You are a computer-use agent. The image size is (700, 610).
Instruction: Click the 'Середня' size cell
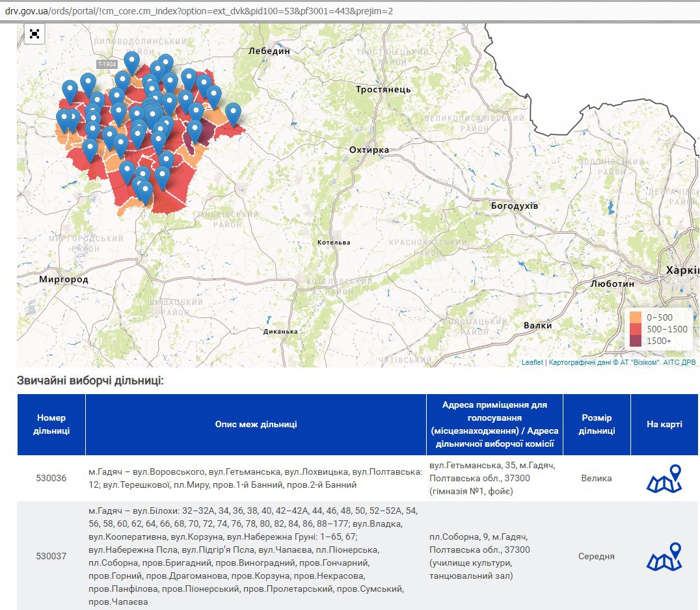597,557
